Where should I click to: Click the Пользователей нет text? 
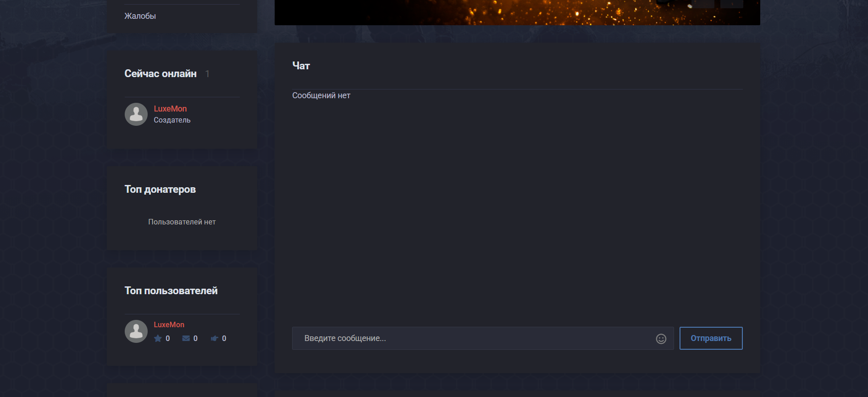(182, 222)
